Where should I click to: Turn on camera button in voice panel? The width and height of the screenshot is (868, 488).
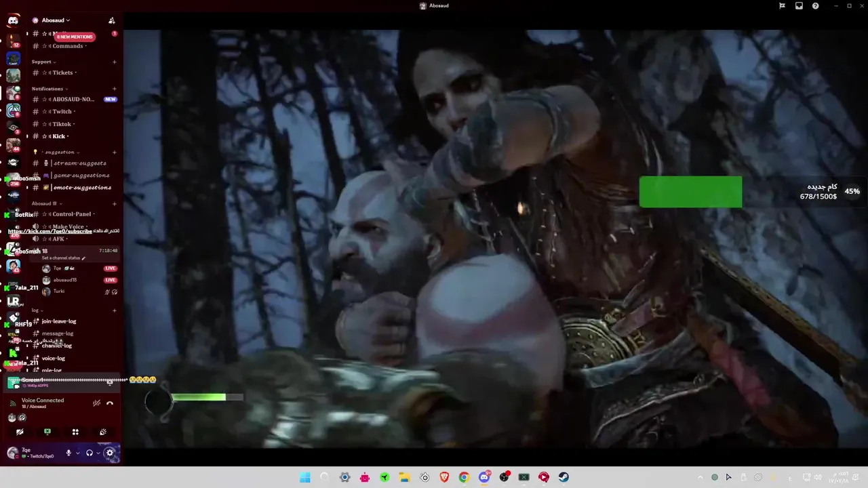click(20, 432)
